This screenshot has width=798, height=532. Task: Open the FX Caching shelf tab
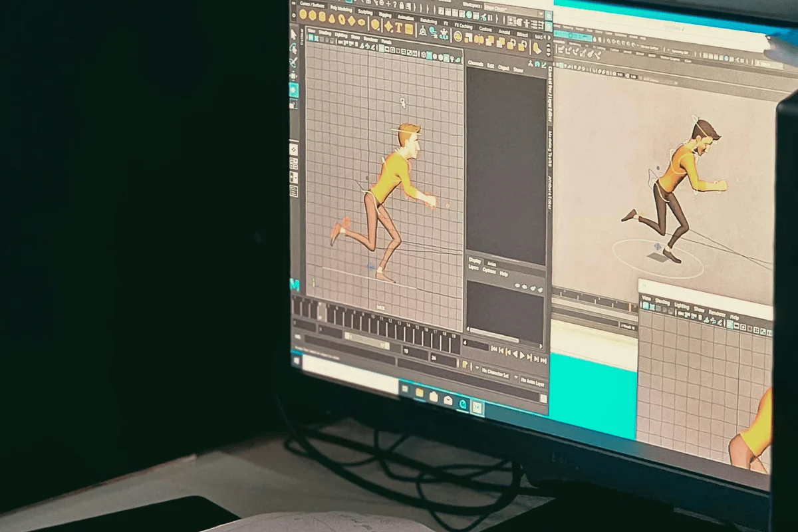(464, 26)
